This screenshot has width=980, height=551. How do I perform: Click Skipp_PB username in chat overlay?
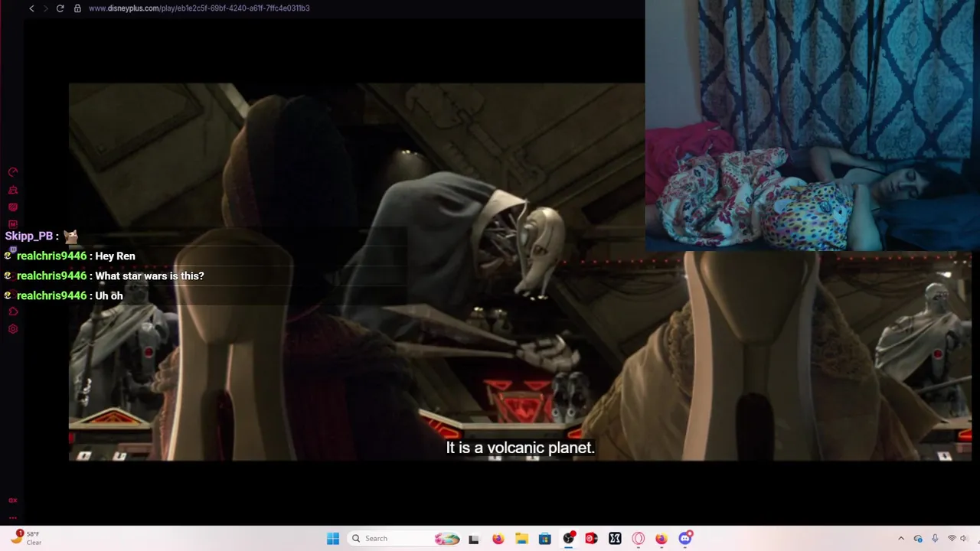[29, 236]
